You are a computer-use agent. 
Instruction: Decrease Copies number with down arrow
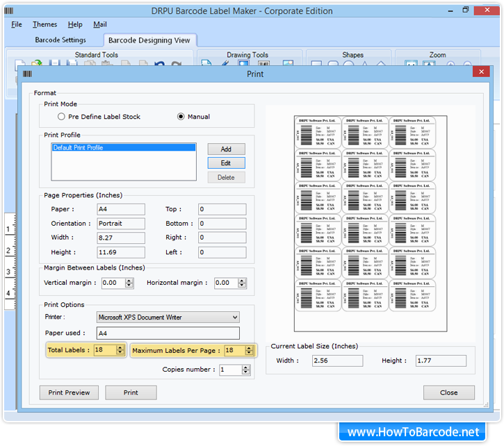pos(245,372)
